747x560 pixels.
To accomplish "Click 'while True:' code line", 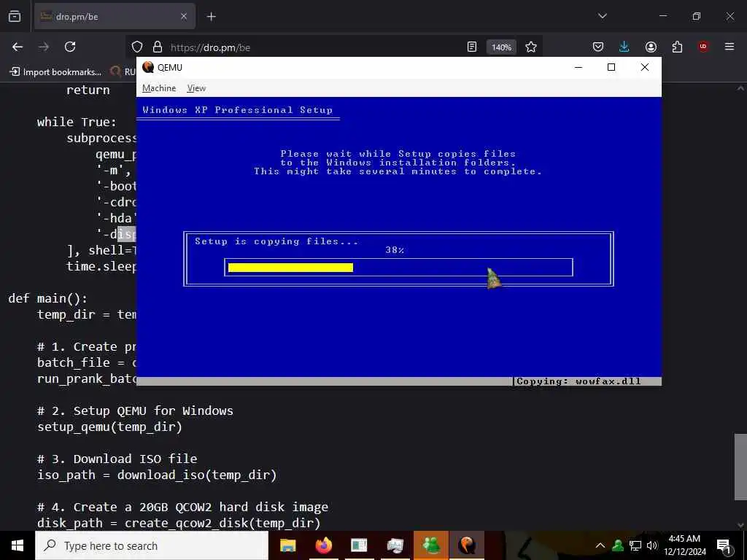I will (77, 122).
